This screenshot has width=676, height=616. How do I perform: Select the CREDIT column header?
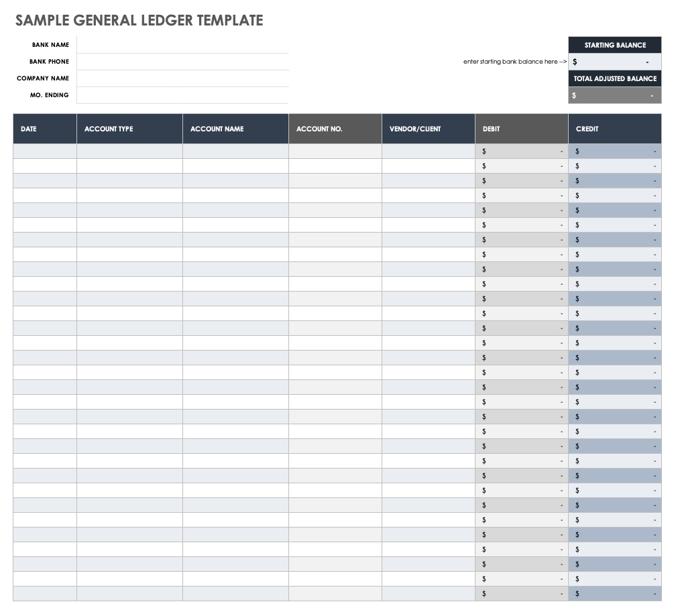[x=614, y=129]
